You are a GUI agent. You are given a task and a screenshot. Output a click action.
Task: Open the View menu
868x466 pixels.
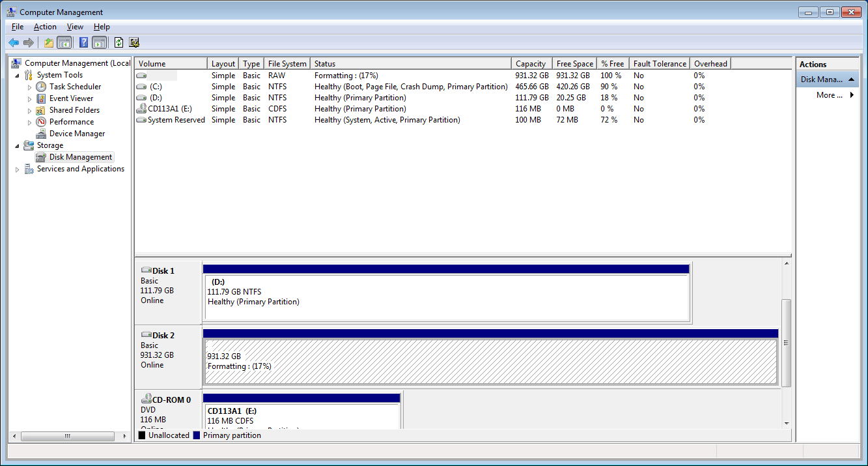pyautogui.click(x=74, y=27)
